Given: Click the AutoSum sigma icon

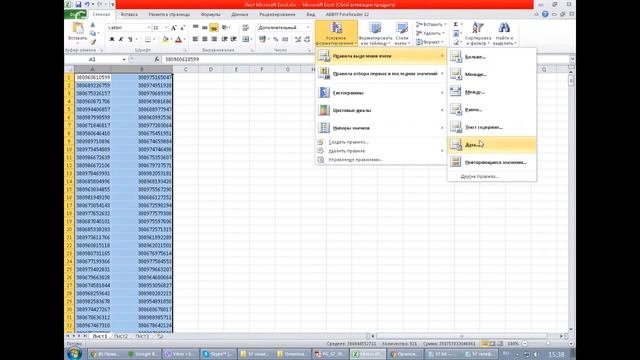Looking at the screenshot, I should pyautogui.click(x=456, y=24).
